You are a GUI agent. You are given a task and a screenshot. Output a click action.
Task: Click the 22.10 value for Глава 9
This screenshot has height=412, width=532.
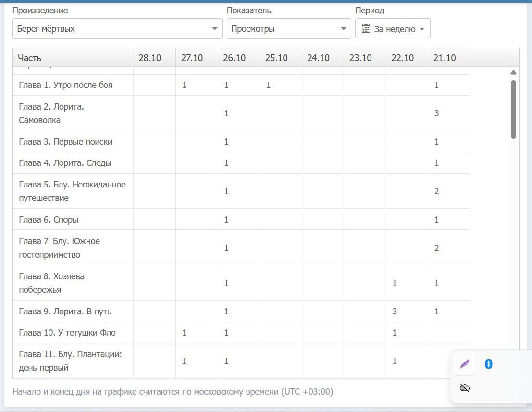pyautogui.click(x=395, y=312)
